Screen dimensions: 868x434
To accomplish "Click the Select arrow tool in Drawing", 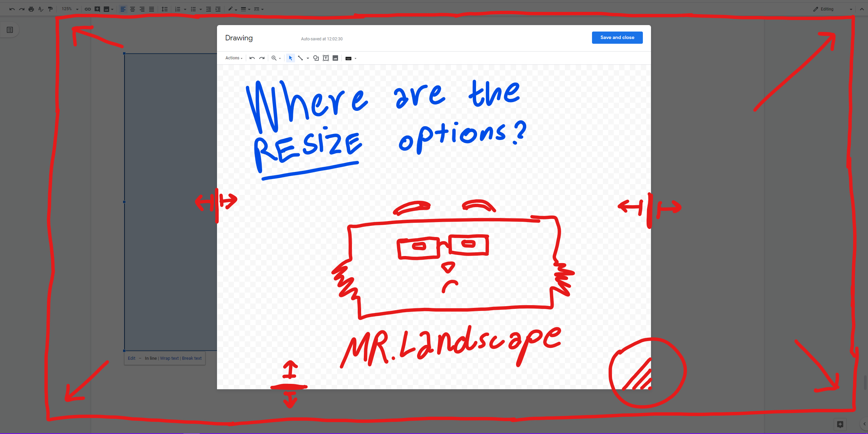I will pos(290,58).
